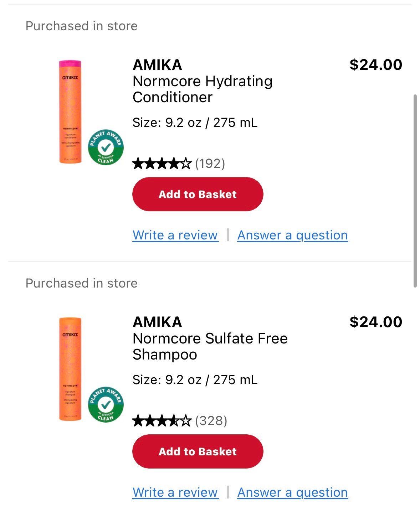Click the Planet Aware badge on the shampoo
The width and height of the screenshot is (420, 517).
[x=106, y=404]
